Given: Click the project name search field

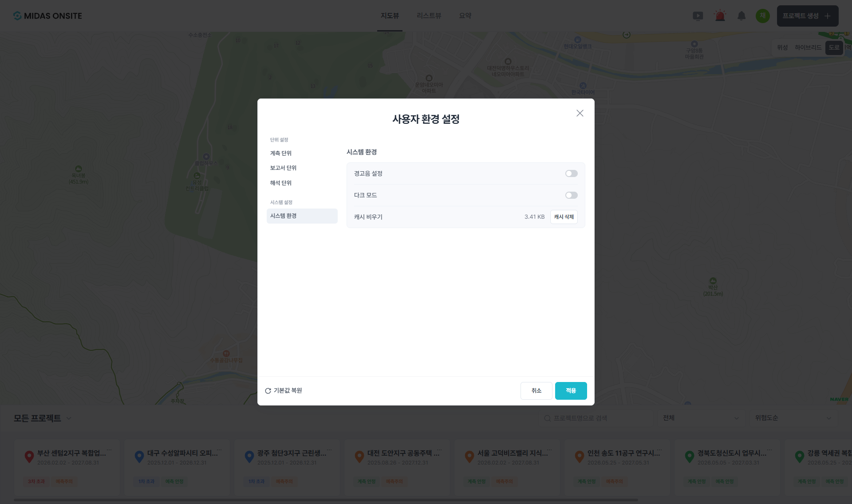Looking at the screenshot, I should [x=596, y=418].
